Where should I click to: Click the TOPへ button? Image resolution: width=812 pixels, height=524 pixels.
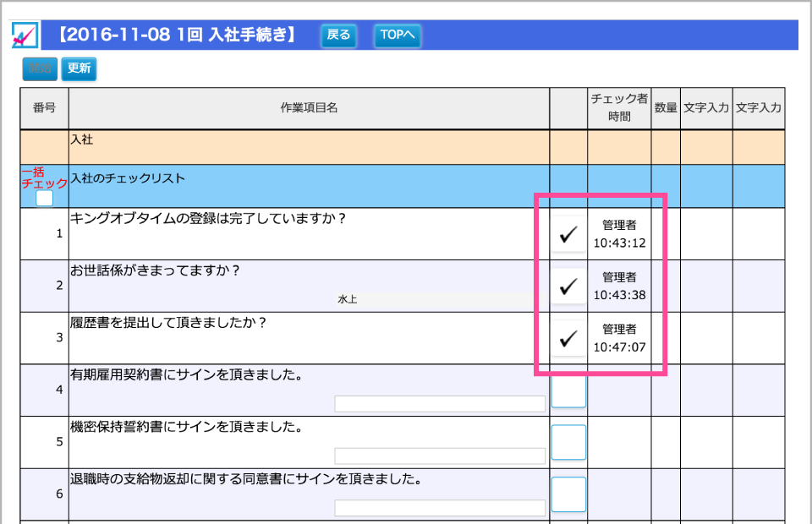pos(397,35)
